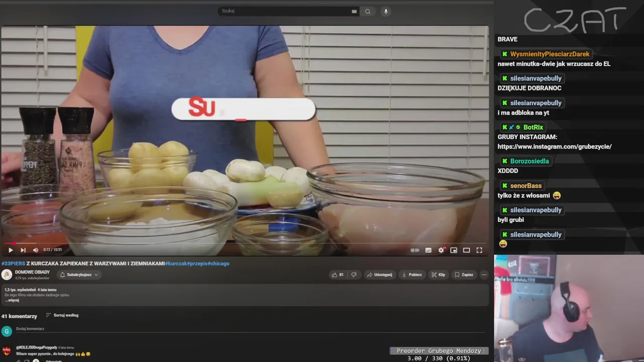Play the YouTube video
Viewport: 644px width, 362px height.
tap(11, 250)
